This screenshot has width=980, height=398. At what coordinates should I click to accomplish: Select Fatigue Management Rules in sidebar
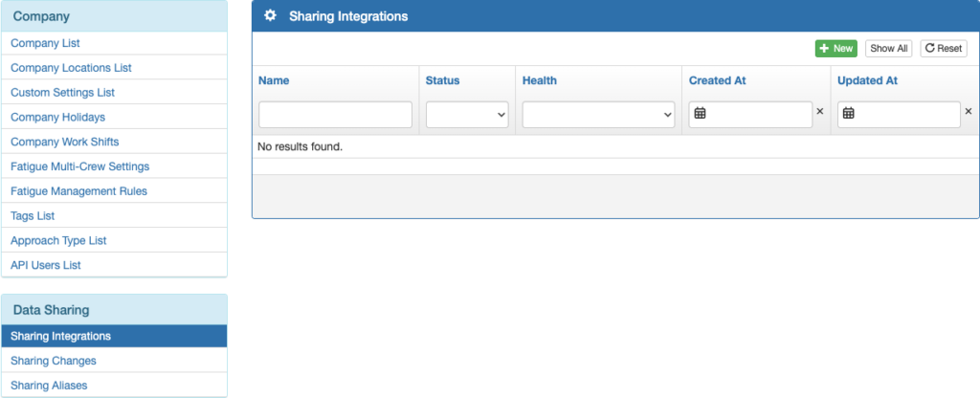78,191
